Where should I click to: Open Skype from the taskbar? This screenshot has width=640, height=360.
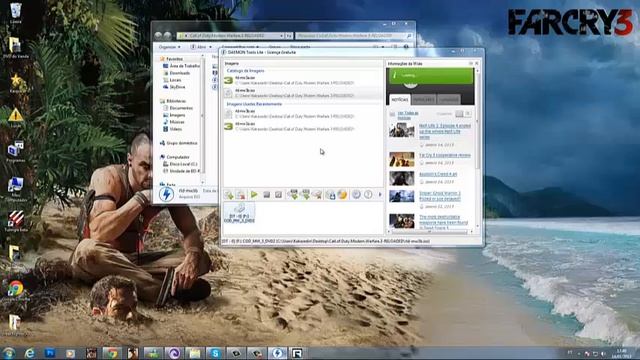215,353
